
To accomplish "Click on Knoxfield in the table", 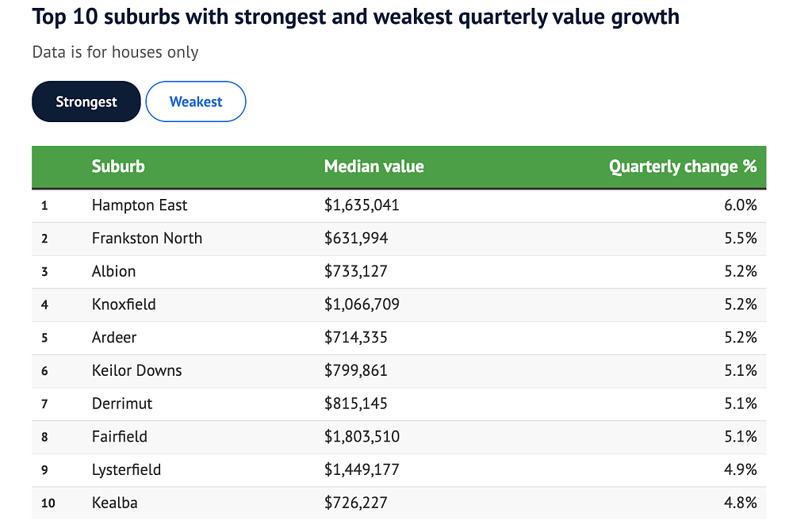I will (124, 304).
